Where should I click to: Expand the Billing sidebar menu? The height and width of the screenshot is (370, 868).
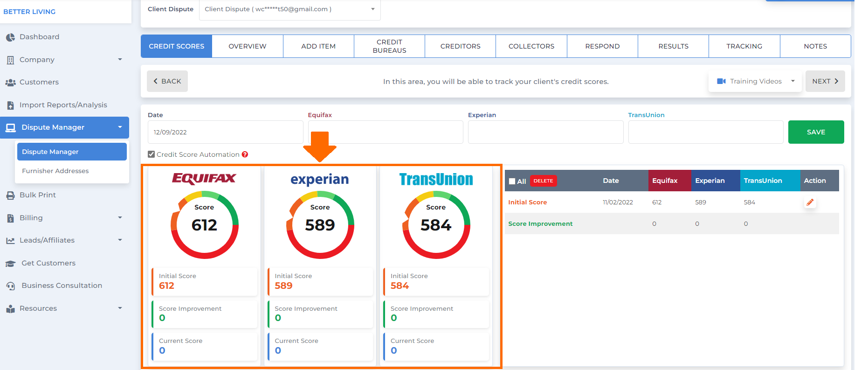tap(120, 218)
